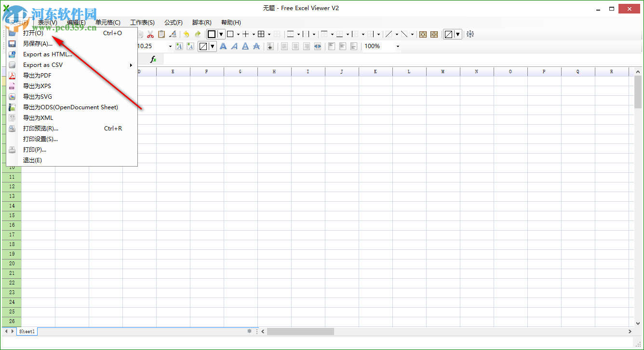Open the font size dropdown showing 10.25
This screenshot has height=350, width=644.
tap(170, 46)
